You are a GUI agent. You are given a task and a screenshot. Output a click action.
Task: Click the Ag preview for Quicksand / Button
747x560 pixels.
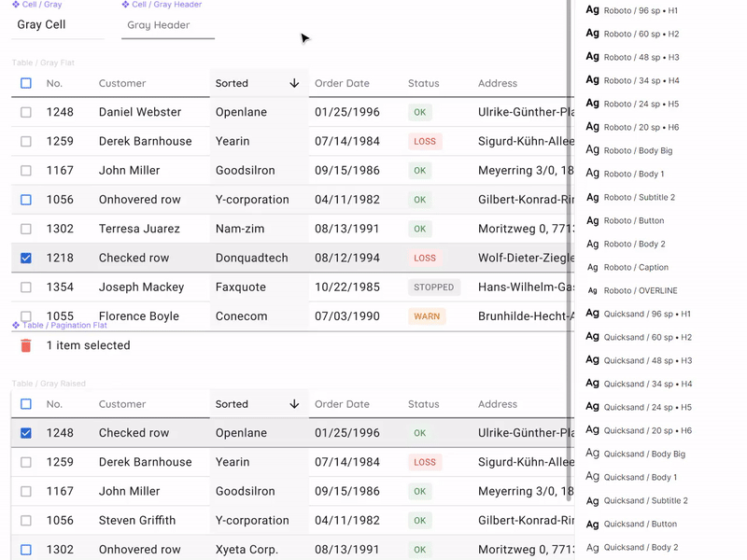click(592, 525)
